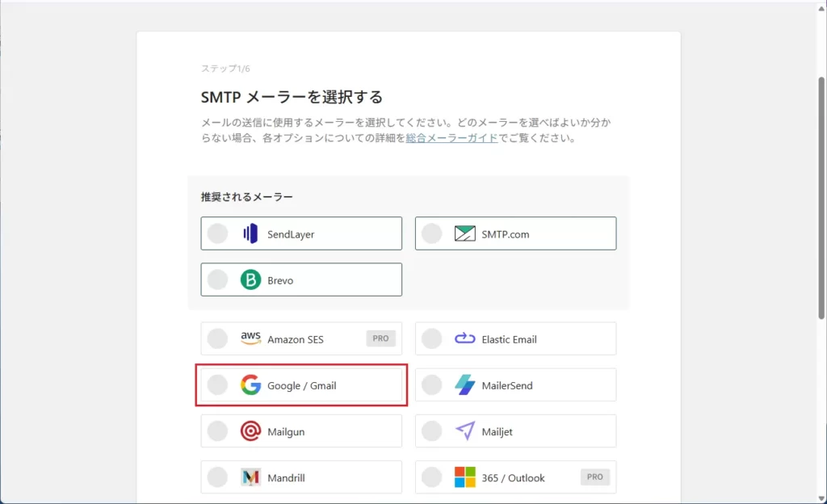Screen dimensions: 827x504
Task: Select the SMTP.com radio button
Action: [x=431, y=233]
